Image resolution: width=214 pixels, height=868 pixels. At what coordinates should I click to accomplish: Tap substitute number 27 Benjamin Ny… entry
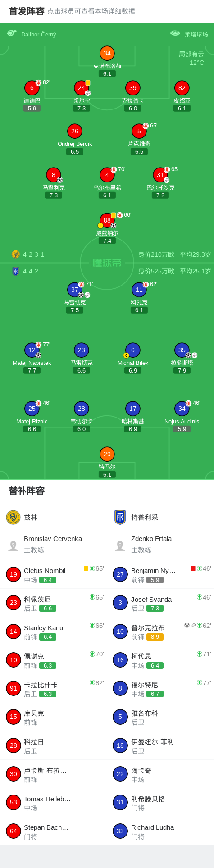160,574
